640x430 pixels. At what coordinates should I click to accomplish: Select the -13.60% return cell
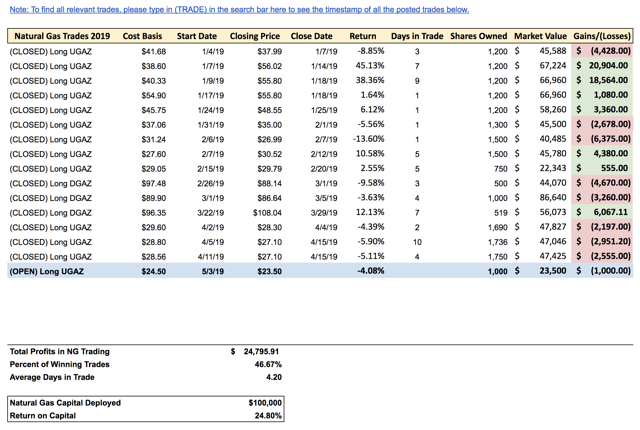click(369, 139)
